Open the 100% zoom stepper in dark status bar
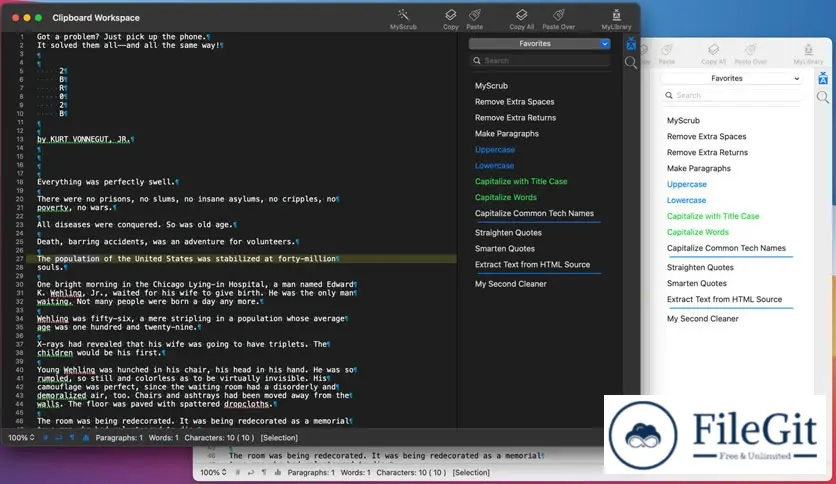The width and height of the screenshot is (836, 484). click(x=21, y=438)
